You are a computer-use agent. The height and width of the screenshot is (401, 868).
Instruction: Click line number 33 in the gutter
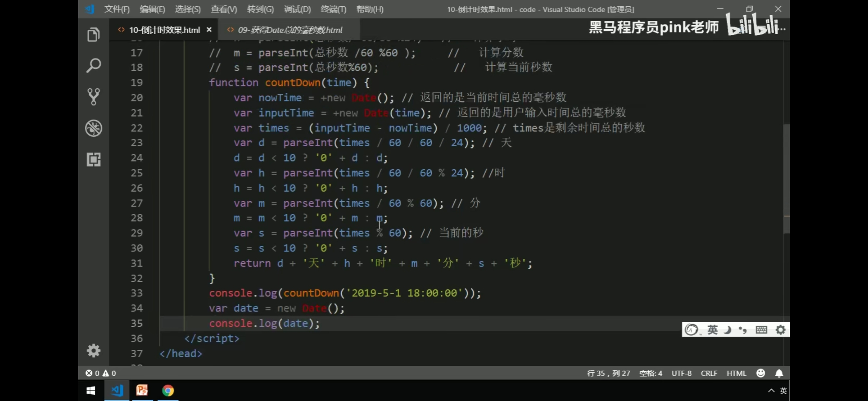137,293
